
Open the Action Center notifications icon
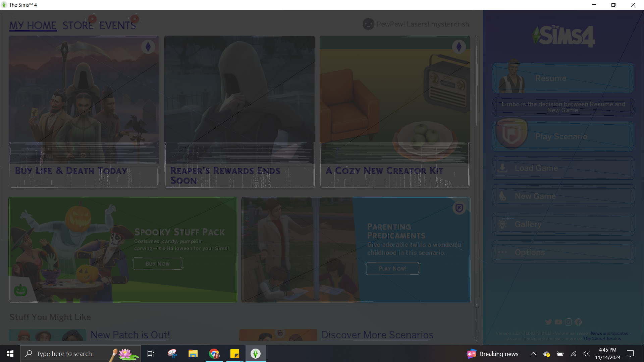pos(630,354)
